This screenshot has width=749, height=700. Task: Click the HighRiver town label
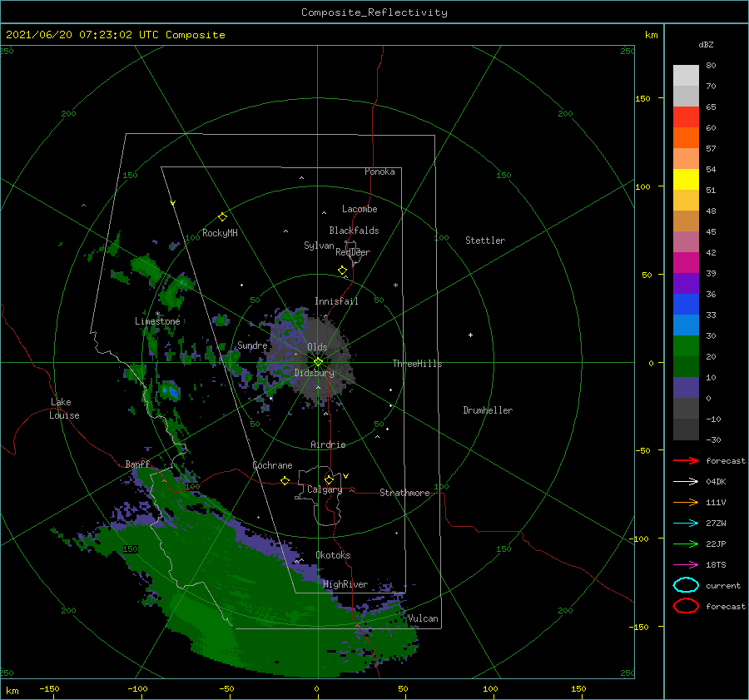coord(345,584)
